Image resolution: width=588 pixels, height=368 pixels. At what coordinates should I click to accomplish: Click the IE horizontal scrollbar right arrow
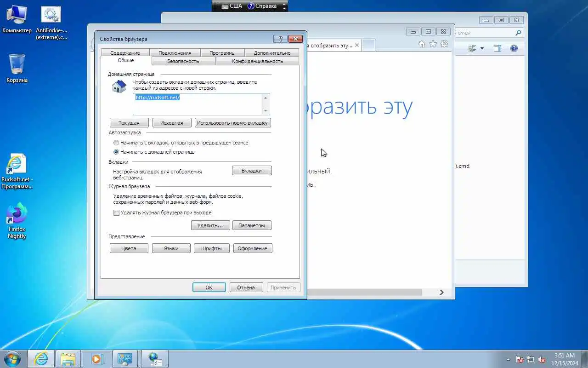coord(441,293)
